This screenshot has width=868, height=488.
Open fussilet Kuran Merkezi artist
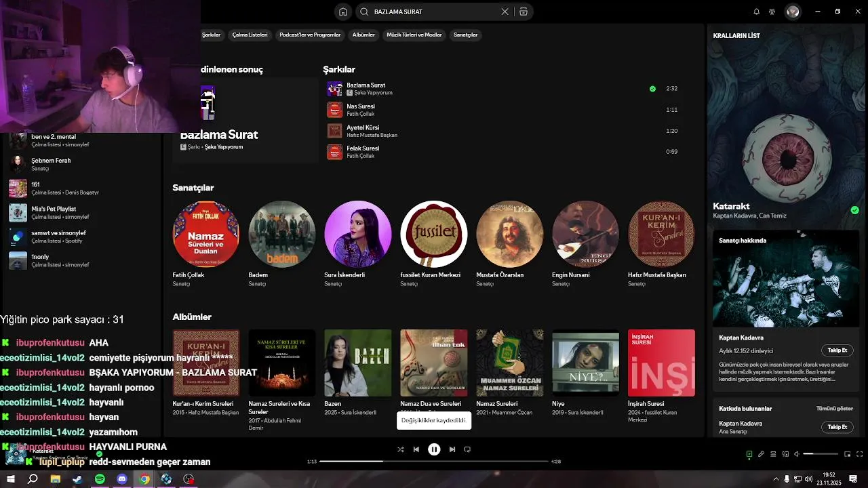[x=434, y=234]
